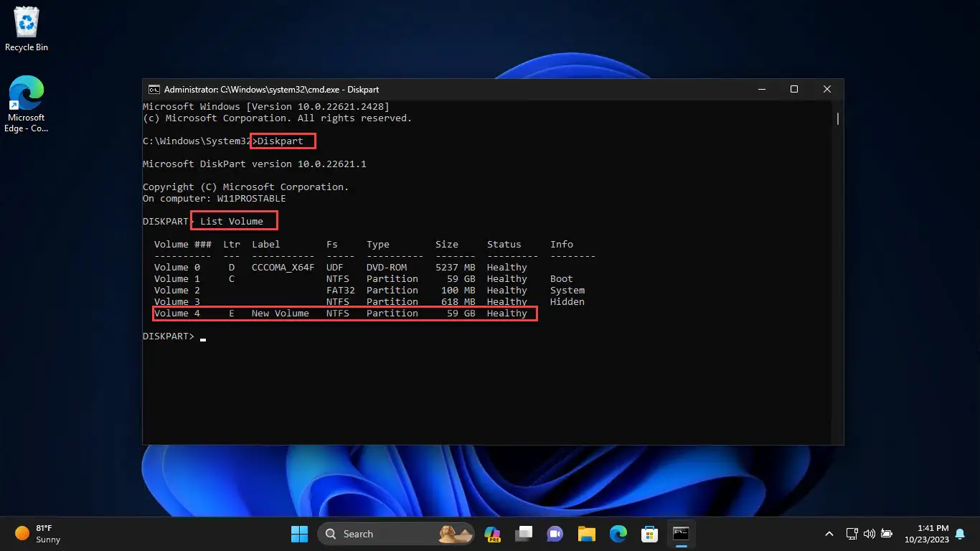Launch Microsoft Edge from taskbar

tap(618, 534)
